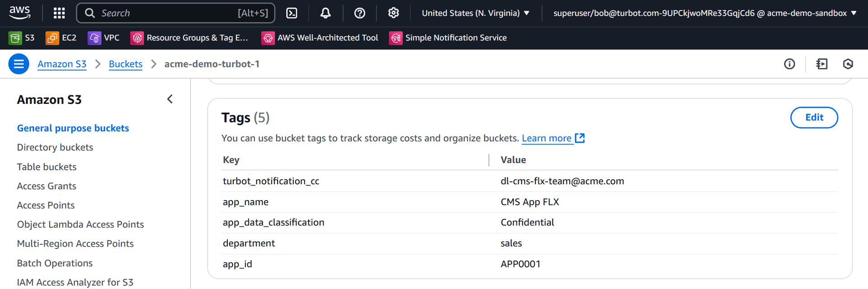Focus the top Search box
This screenshot has height=289, width=868.
[176, 13]
